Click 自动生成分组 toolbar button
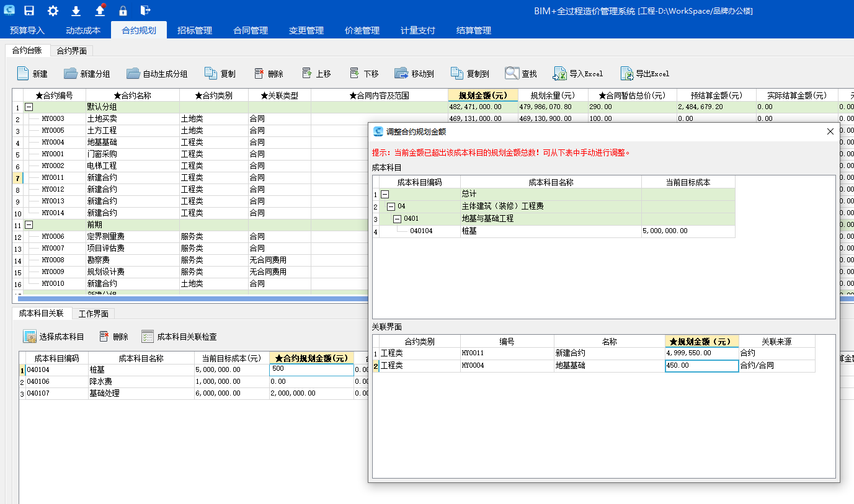Image resolution: width=854 pixels, height=504 pixels. tap(157, 74)
